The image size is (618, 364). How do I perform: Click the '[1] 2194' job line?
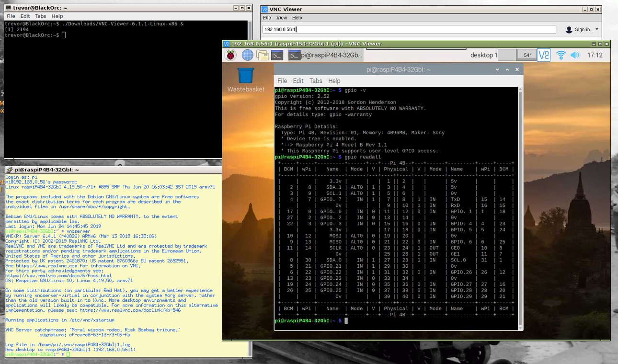point(16,29)
